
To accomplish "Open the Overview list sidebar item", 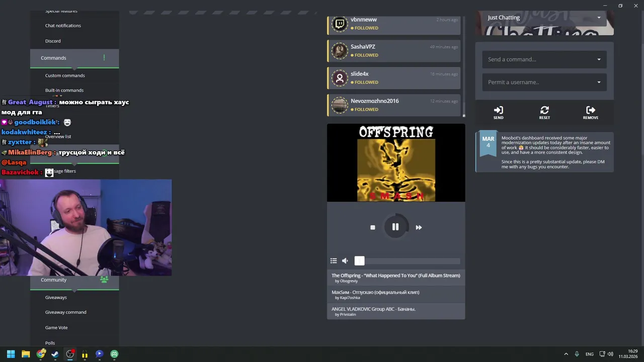I will point(58,137).
